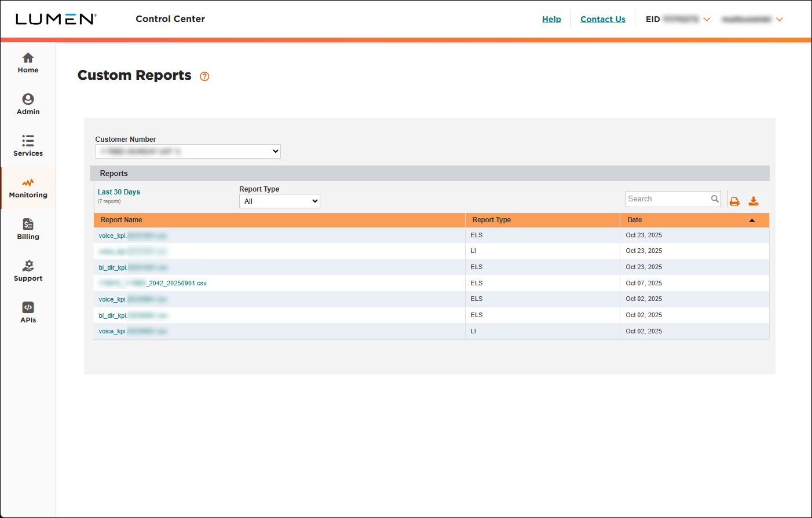Click the print reports icon
The image size is (812, 518).
coord(734,200)
